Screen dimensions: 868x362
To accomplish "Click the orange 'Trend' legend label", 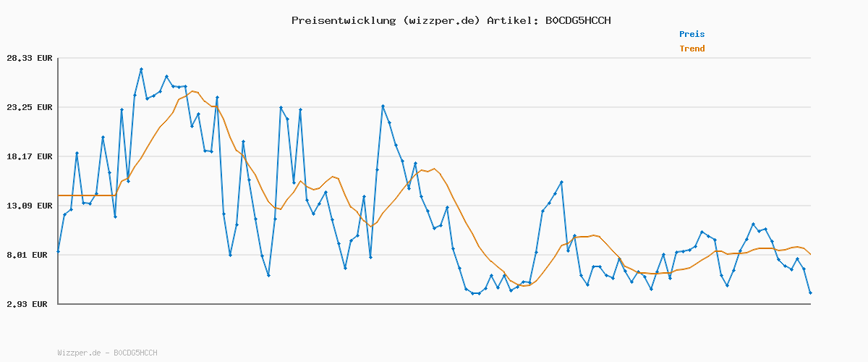I will [x=692, y=49].
